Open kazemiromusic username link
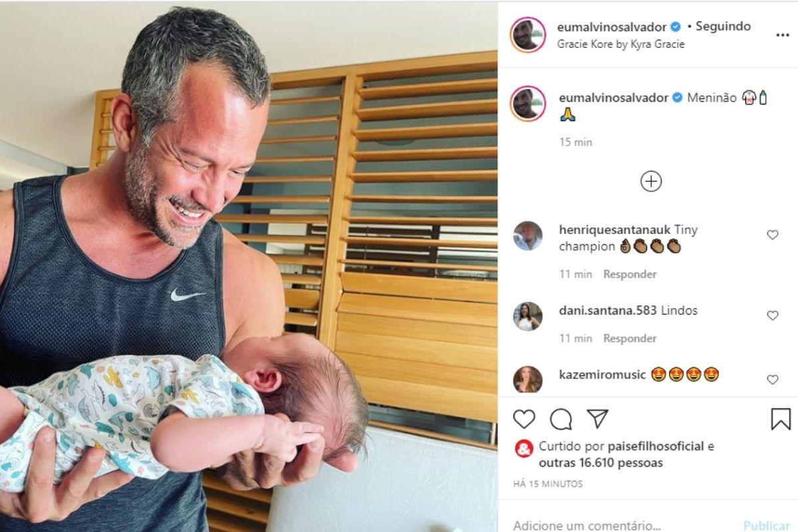This screenshot has height=532, width=798. [602, 374]
